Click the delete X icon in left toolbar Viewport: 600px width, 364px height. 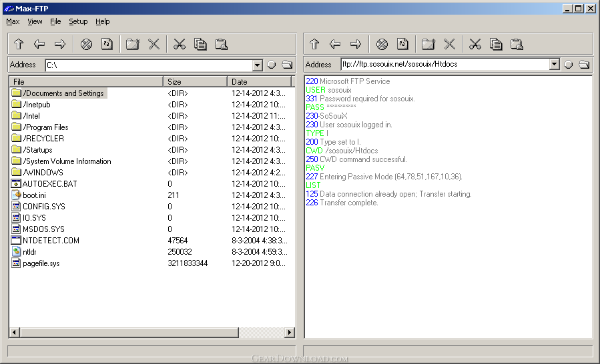click(154, 45)
